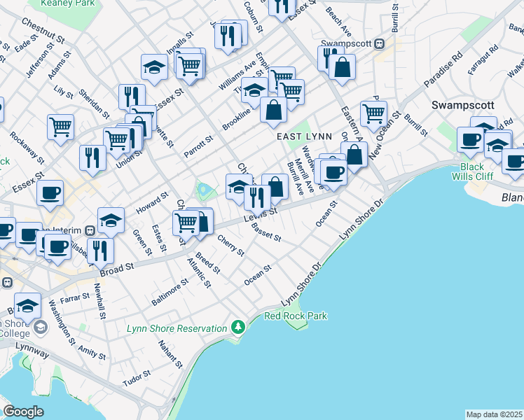Click the shopping bag marker below Swampscott station
This screenshot has height=420, width=524.
[342, 69]
